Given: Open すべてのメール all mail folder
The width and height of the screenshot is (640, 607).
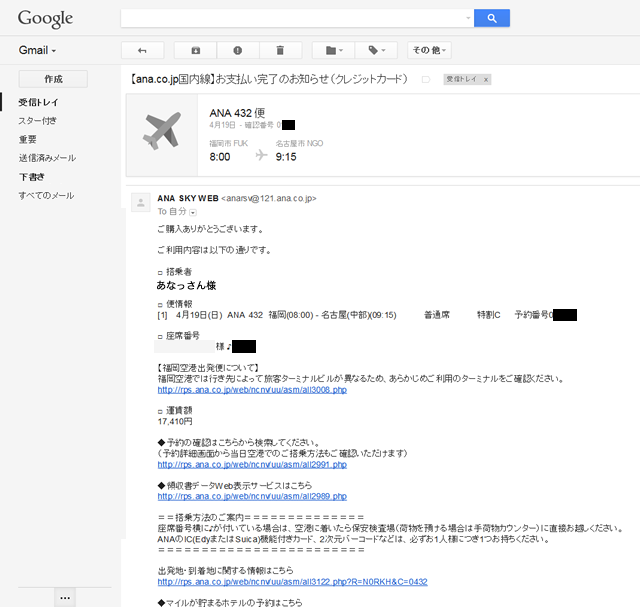Looking at the screenshot, I should [x=46, y=196].
